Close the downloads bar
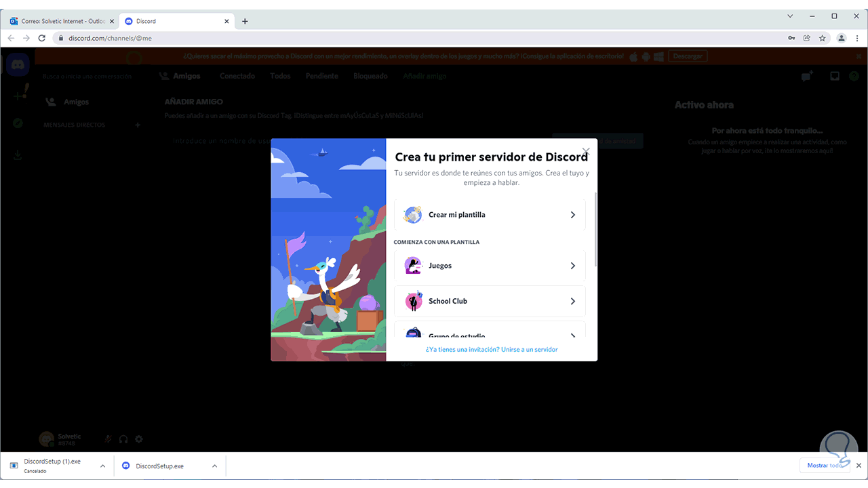Viewport: 868px width, 488px height. click(858, 466)
